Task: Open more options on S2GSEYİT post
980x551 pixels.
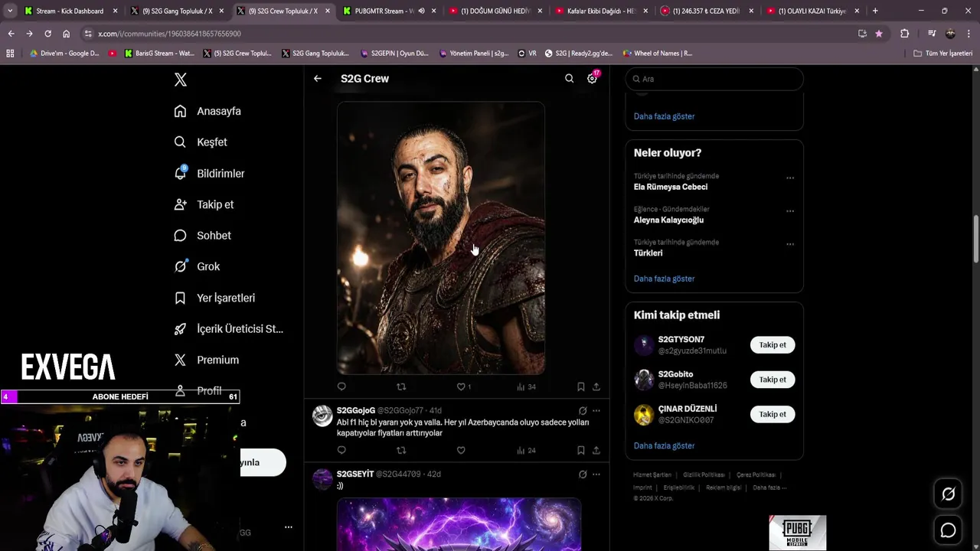Action: point(596,474)
